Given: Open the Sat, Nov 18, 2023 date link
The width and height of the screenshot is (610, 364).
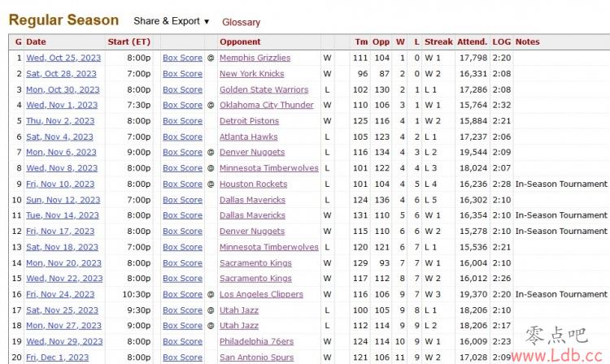Looking at the screenshot, I should click(x=63, y=248).
